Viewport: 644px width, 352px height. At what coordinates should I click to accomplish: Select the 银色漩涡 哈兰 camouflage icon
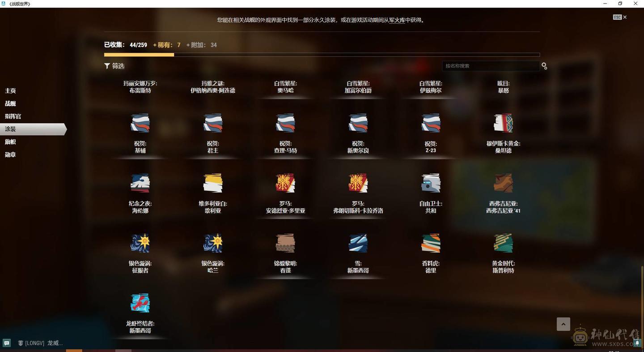tap(213, 243)
